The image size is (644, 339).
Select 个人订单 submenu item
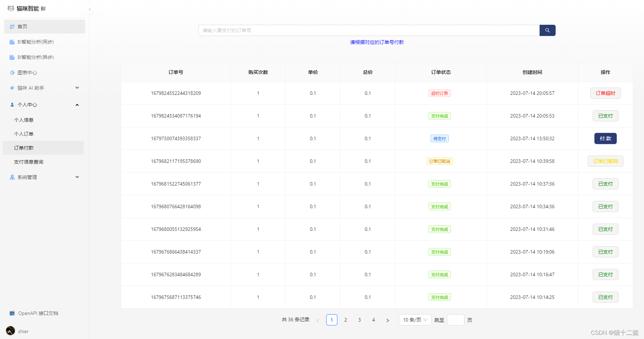tap(43, 134)
